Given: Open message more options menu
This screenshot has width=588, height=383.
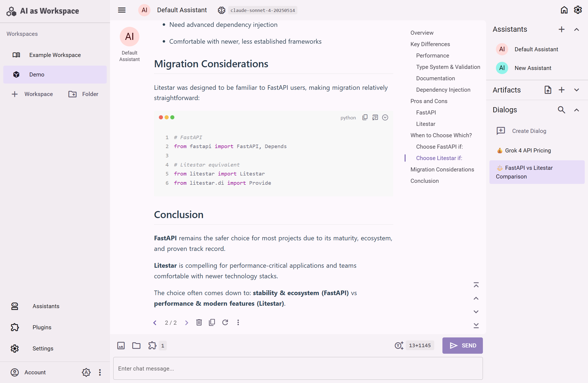Looking at the screenshot, I should [x=238, y=322].
